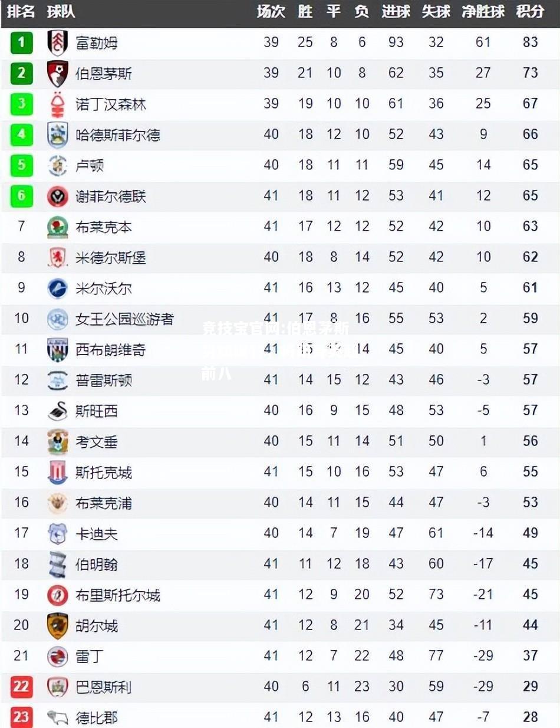The image size is (560, 728).
Task: Open team name 哈德斯菲尔德
Action: pyautogui.click(x=118, y=135)
